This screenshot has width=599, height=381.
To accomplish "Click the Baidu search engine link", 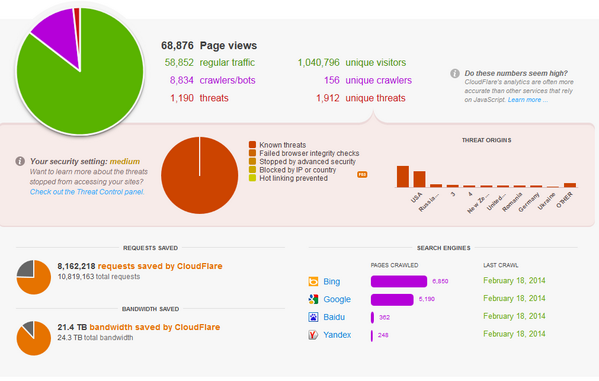I will click(334, 317).
